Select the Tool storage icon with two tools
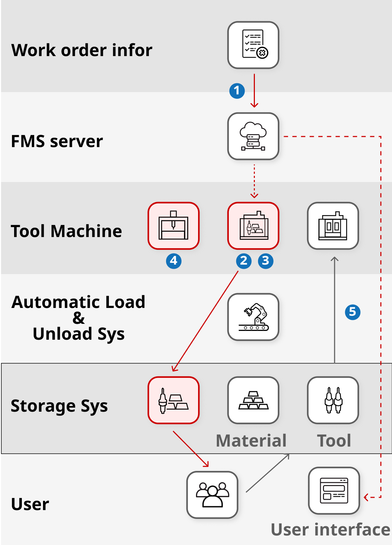Image resolution: width=392 pixels, height=545 pixels. 333,400
